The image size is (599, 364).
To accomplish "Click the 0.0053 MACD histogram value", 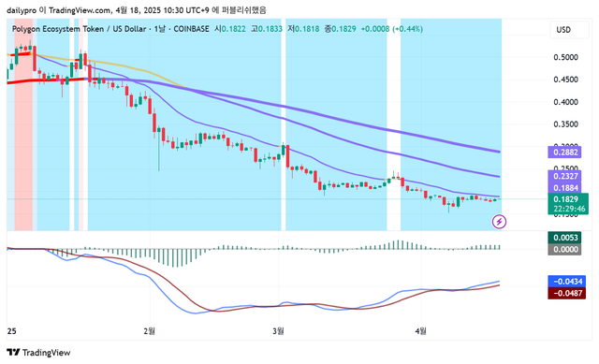I will pyautogui.click(x=564, y=238).
